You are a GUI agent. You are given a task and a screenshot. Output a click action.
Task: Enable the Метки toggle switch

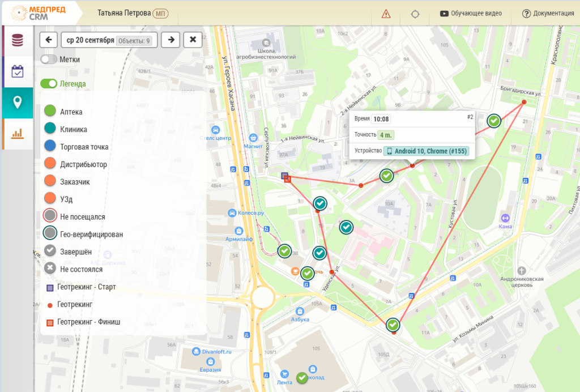pyautogui.click(x=49, y=59)
